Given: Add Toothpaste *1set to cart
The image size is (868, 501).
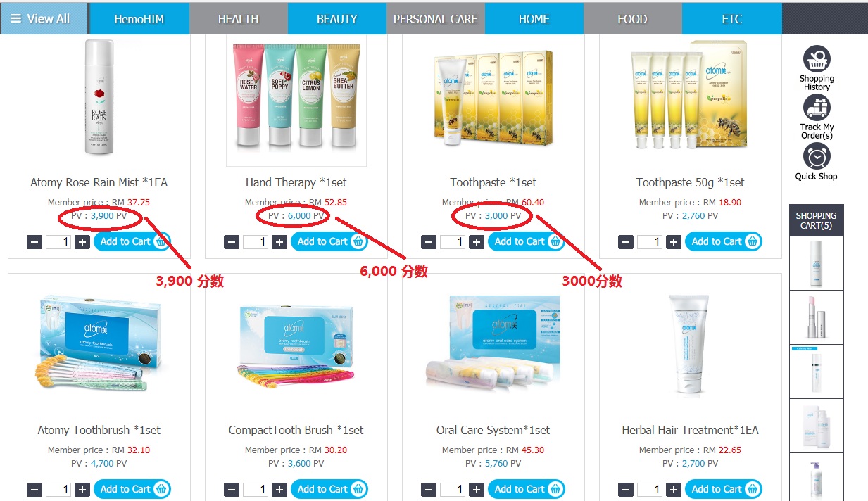Looking at the screenshot, I should (527, 241).
